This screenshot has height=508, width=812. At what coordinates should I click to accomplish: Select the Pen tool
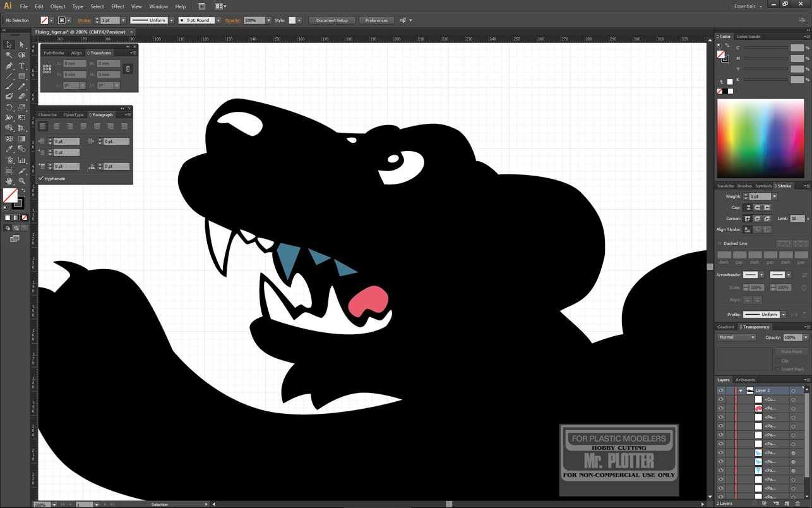[x=9, y=66]
